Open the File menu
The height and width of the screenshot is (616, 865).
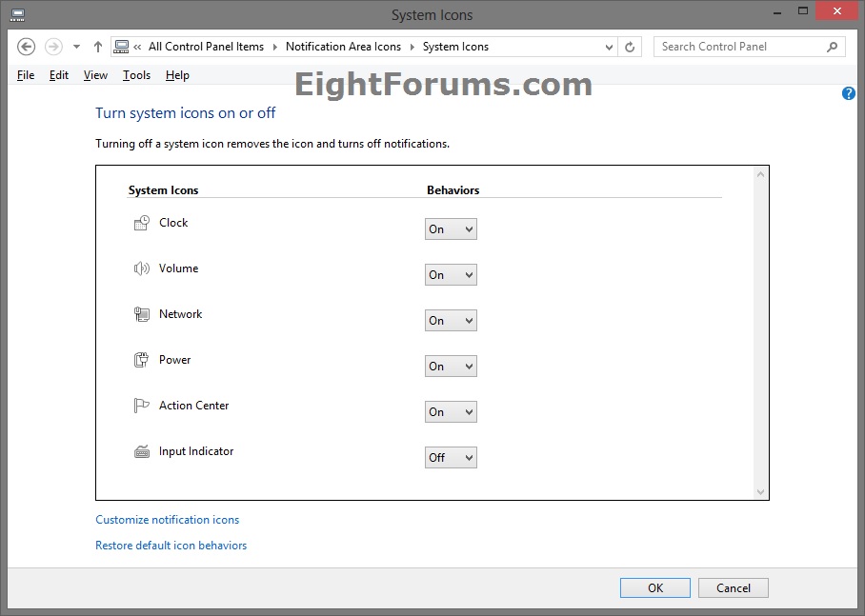pyautogui.click(x=26, y=75)
